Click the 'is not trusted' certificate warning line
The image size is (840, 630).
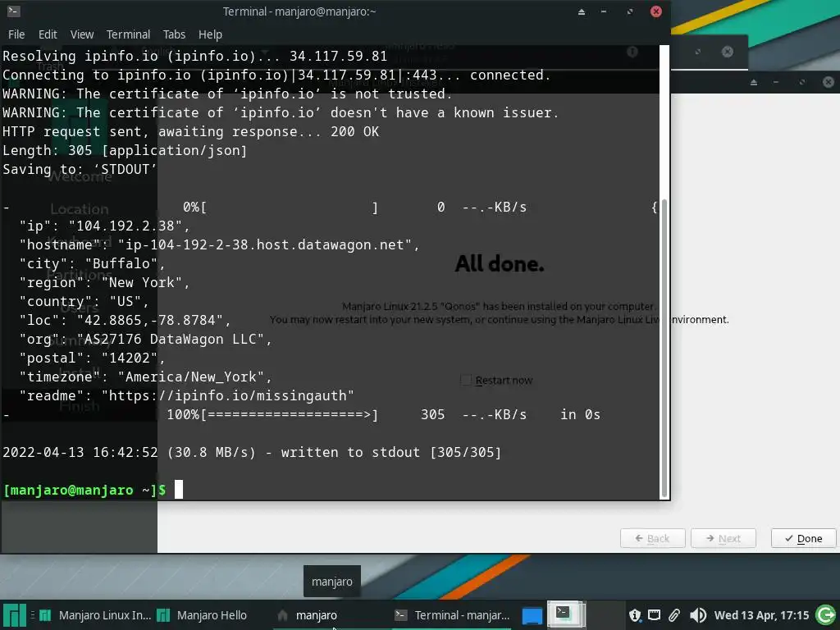pos(227,94)
